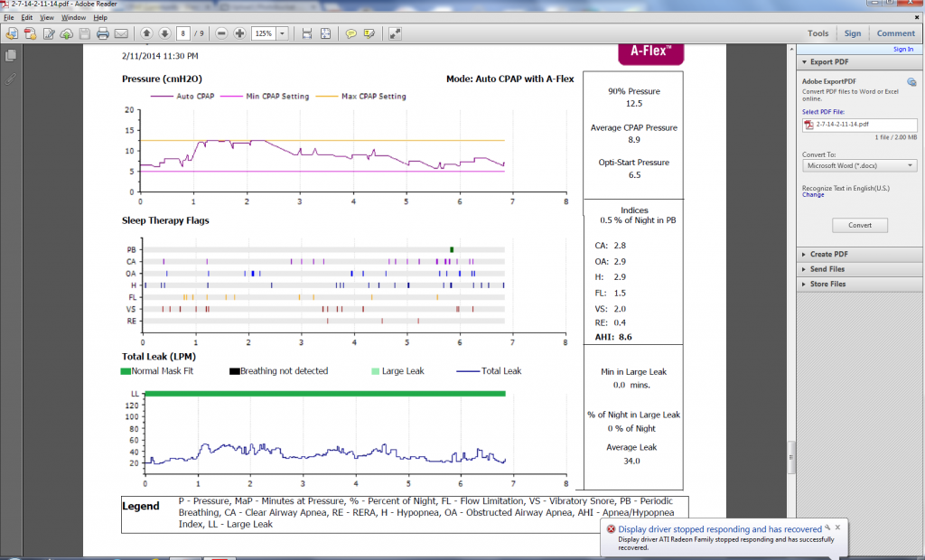Viewport: 925px width, 560px height.
Task: Open the View menu
Action: [47, 18]
